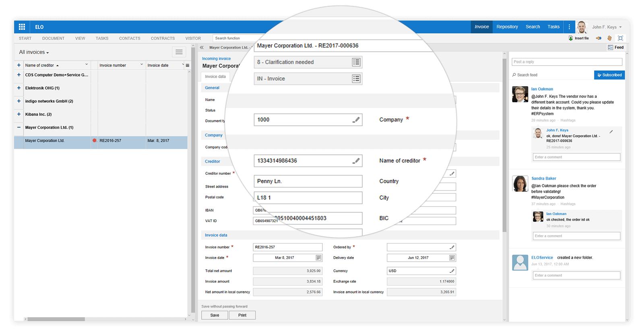Click the Print button

[x=242, y=315]
